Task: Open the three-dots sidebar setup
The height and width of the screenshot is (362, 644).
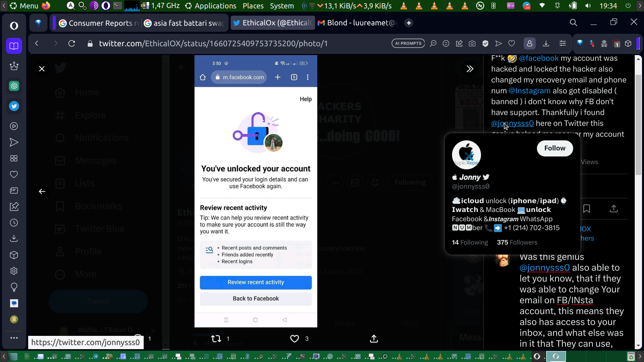Action: coord(14,338)
